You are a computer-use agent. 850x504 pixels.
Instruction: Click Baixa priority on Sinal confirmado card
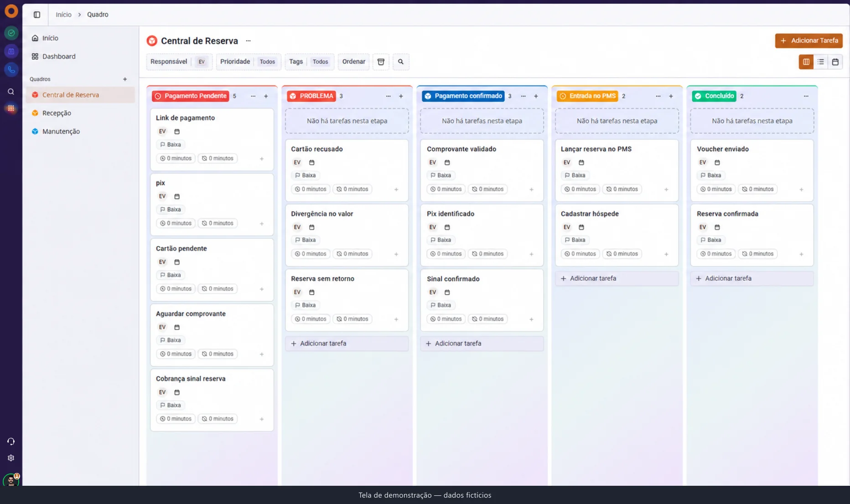click(x=440, y=305)
